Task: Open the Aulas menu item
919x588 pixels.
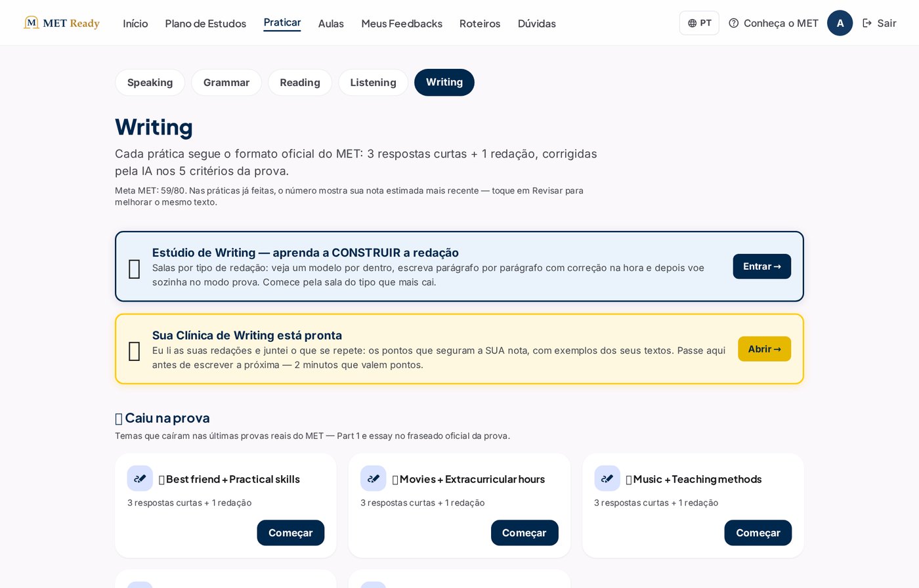Action: tap(331, 24)
